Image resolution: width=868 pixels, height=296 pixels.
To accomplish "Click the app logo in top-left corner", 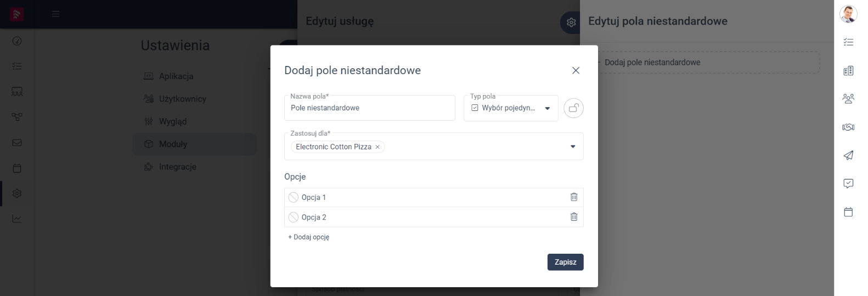I will [17, 14].
